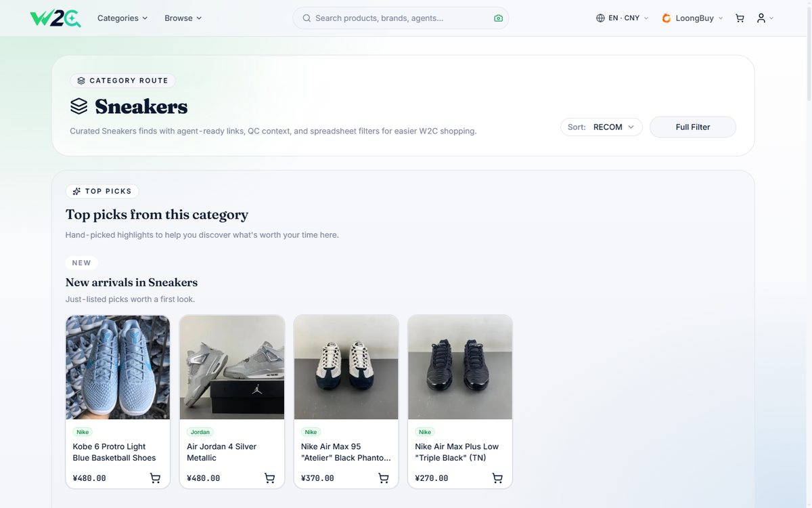
Task: Click the ¥370.00 price
Action: (x=317, y=478)
